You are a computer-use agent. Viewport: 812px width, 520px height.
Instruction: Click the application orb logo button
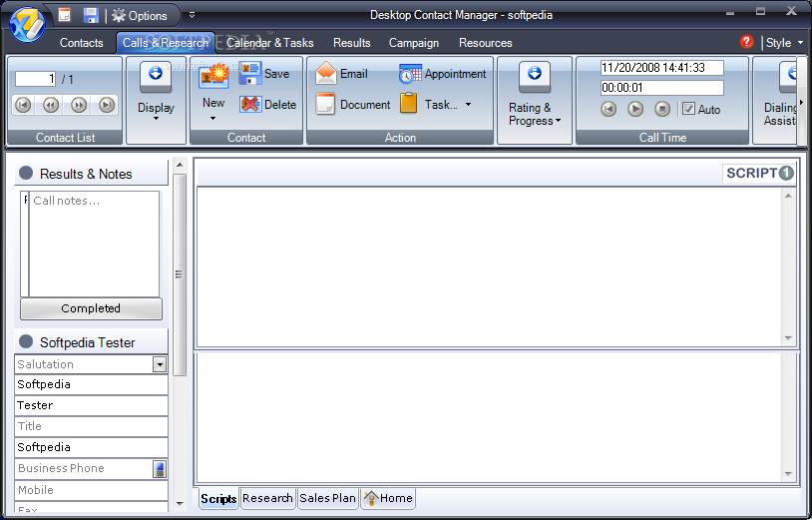click(x=27, y=24)
